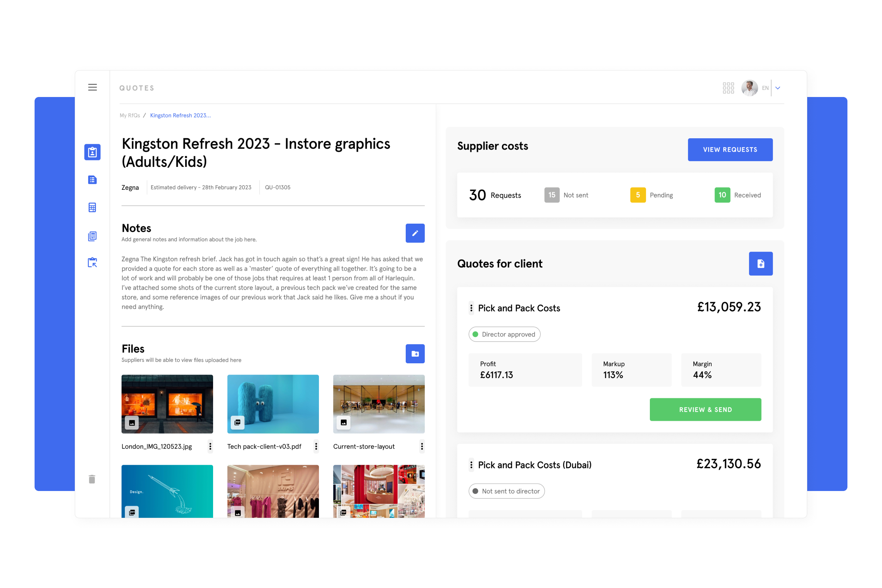
Task: Click the user profile avatar
Action: (749, 88)
